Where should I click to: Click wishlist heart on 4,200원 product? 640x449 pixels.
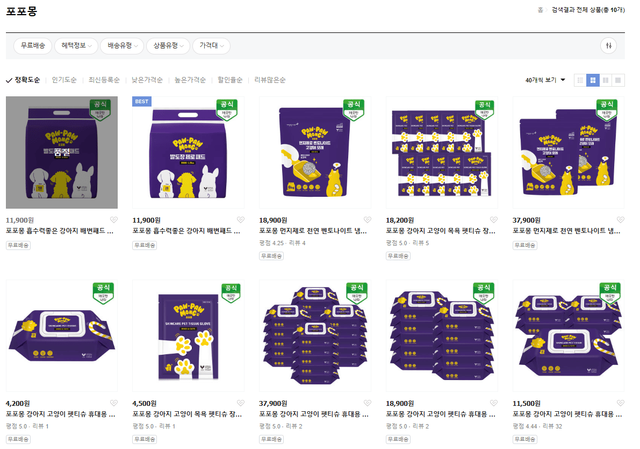point(113,403)
